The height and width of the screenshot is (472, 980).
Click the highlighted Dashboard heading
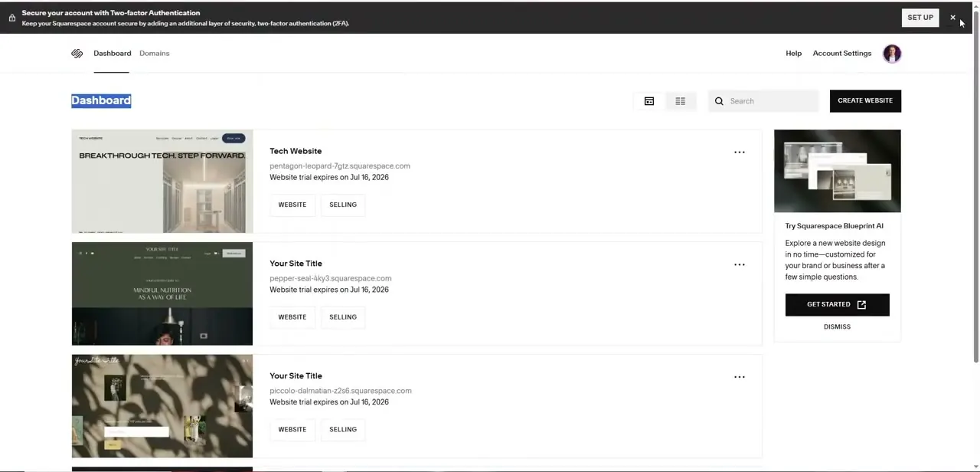(101, 100)
